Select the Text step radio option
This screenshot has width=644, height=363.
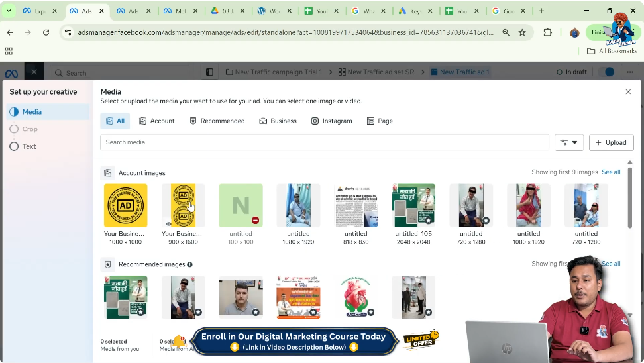(14, 146)
